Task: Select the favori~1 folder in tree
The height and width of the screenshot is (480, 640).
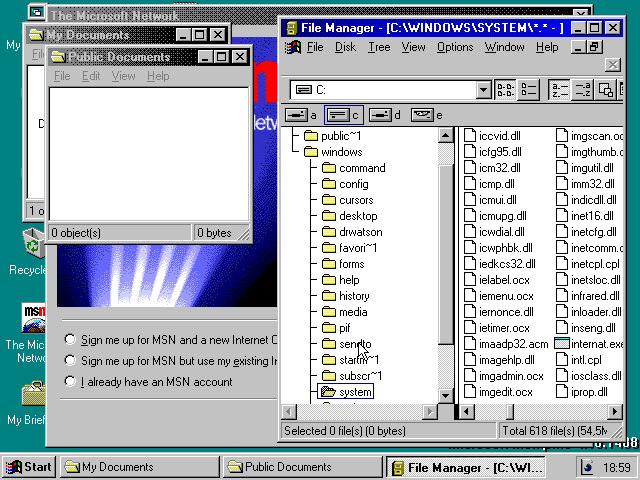Action: (x=349, y=248)
